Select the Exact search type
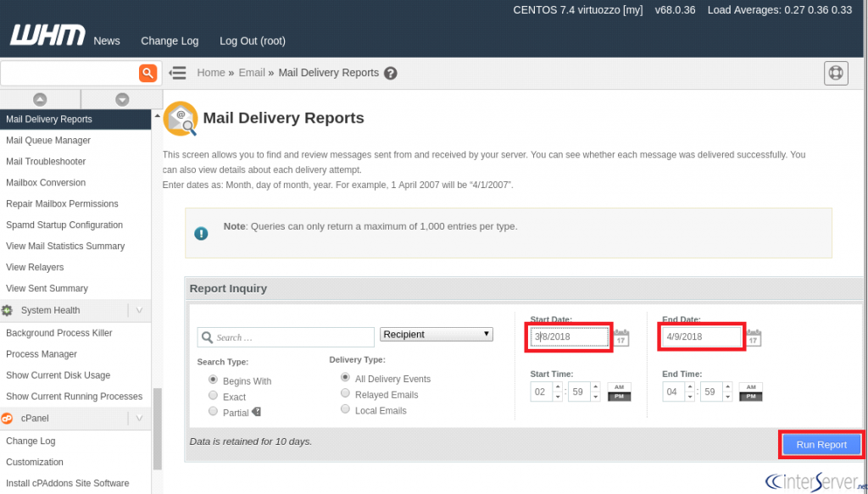The height and width of the screenshot is (494, 868). point(213,396)
